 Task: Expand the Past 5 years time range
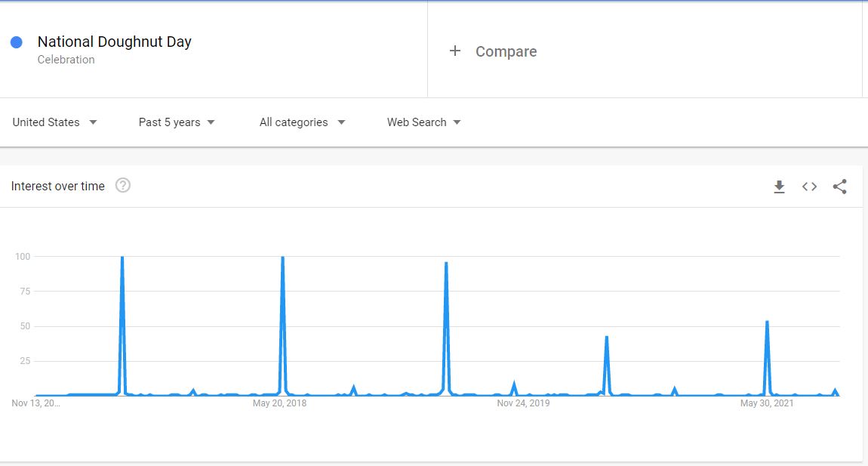coord(177,122)
